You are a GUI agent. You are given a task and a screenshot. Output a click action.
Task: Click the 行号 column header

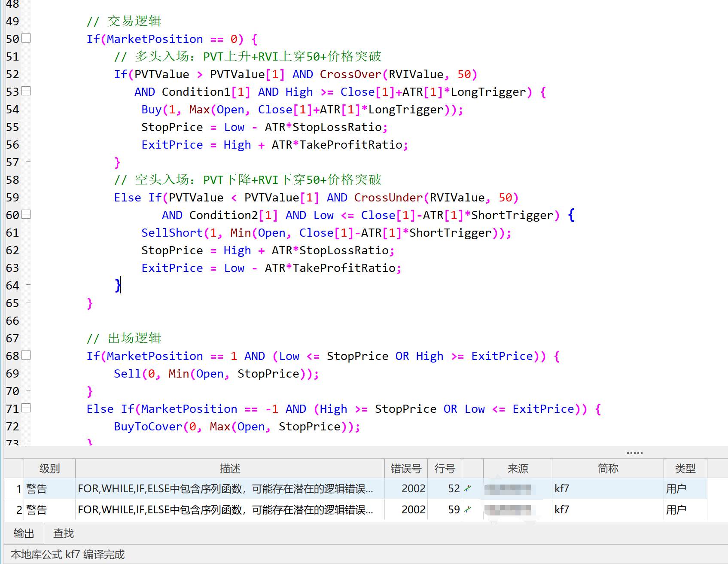[x=445, y=469]
